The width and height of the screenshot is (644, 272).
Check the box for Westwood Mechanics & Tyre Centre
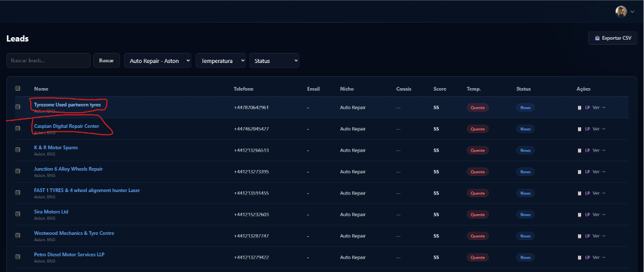click(x=18, y=235)
